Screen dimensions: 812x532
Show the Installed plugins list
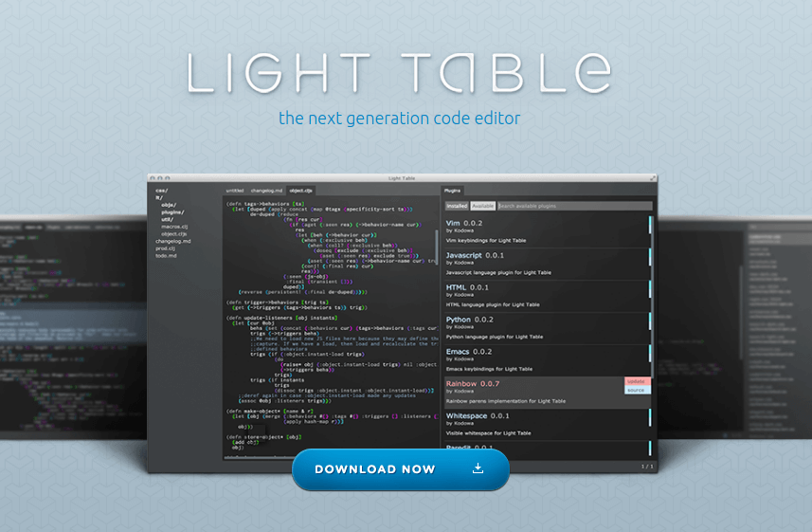(x=457, y=206)
